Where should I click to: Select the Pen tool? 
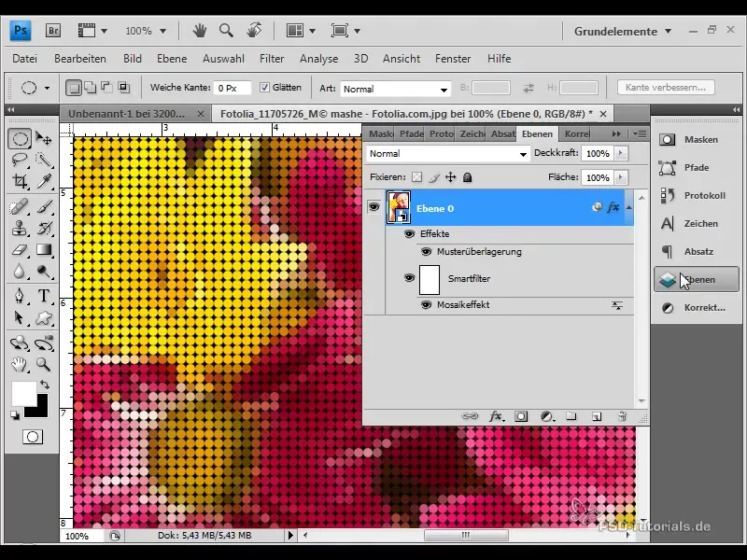point(20,296)
